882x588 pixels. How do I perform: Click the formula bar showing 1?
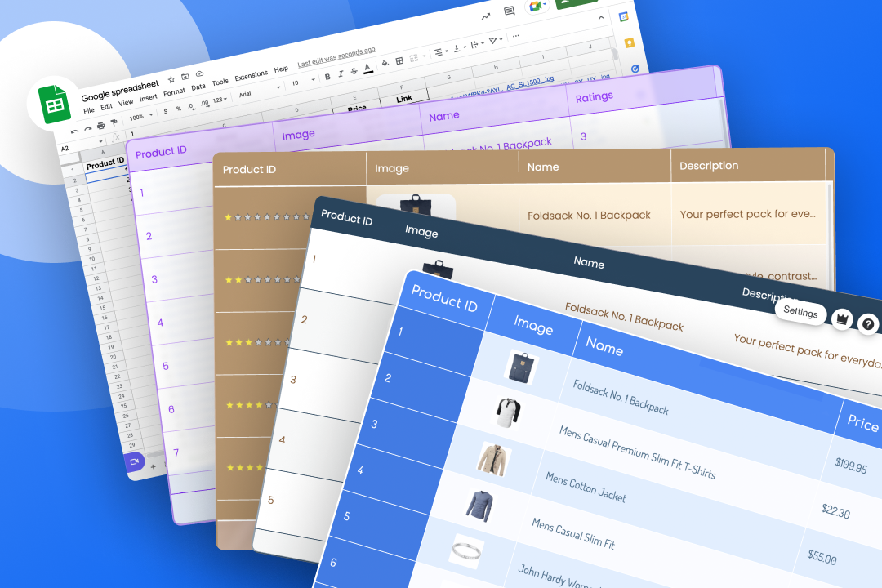(x=132, y=134)
